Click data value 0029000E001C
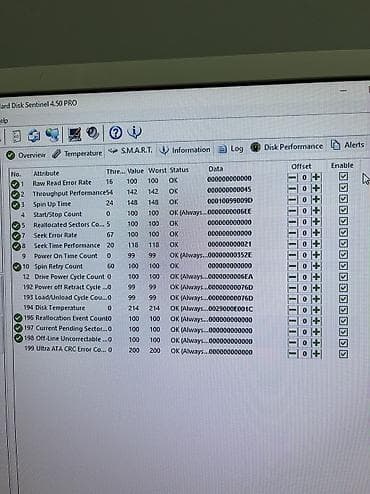The image size is (370, 494). coord(230,309)
